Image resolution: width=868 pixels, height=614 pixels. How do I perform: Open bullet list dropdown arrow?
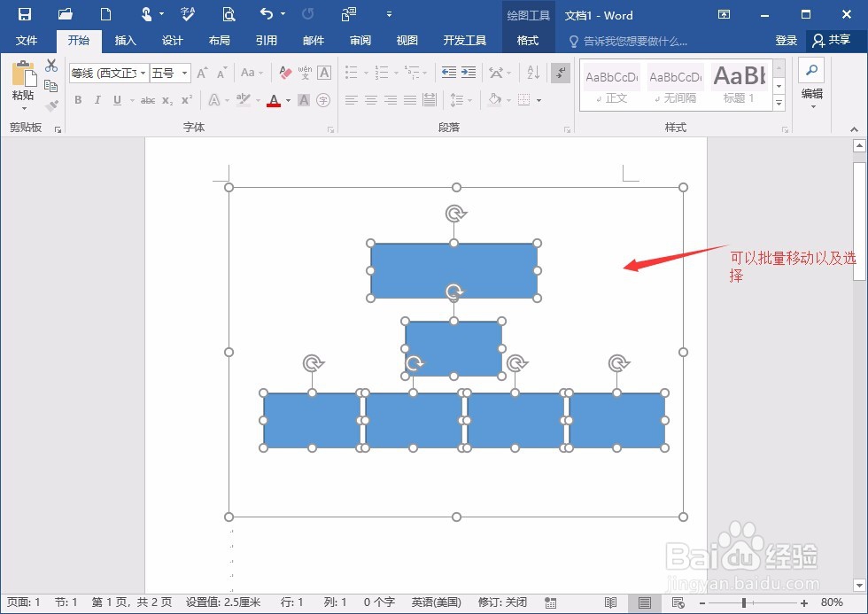(366, 73)
